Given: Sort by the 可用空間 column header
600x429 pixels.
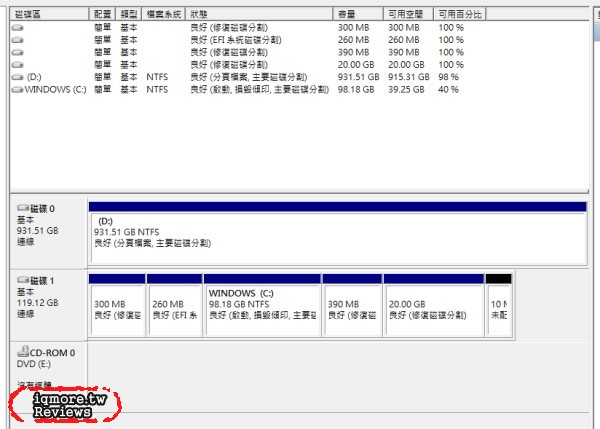Looking at the screenshot, I should pyautogui.click(x=408, y=14).
